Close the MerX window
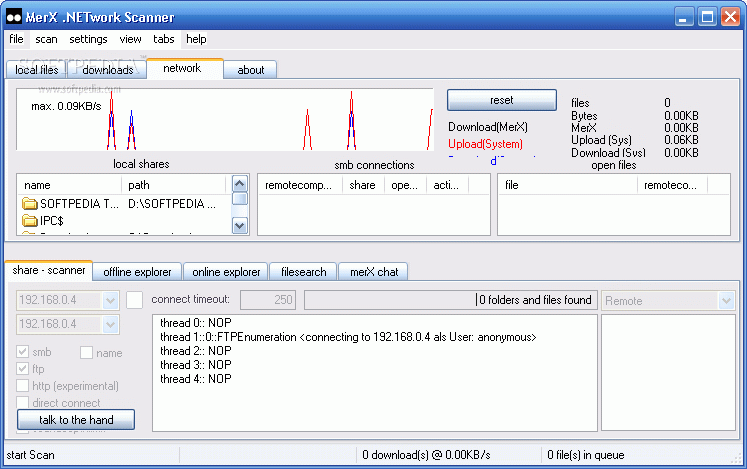 (730, 17)
